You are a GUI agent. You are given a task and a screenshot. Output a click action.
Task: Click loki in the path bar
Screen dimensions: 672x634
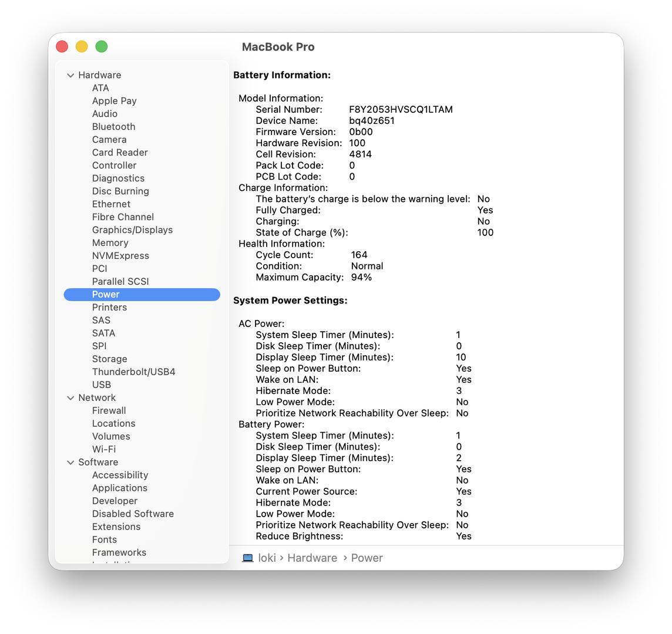267,558
